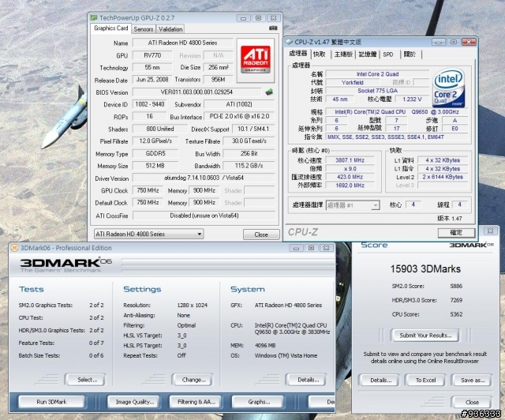Image resolution: width=505 pixels, height=420 pixels.
Task: Click the Socket 775 LGA value
Action: coord(377,91)
